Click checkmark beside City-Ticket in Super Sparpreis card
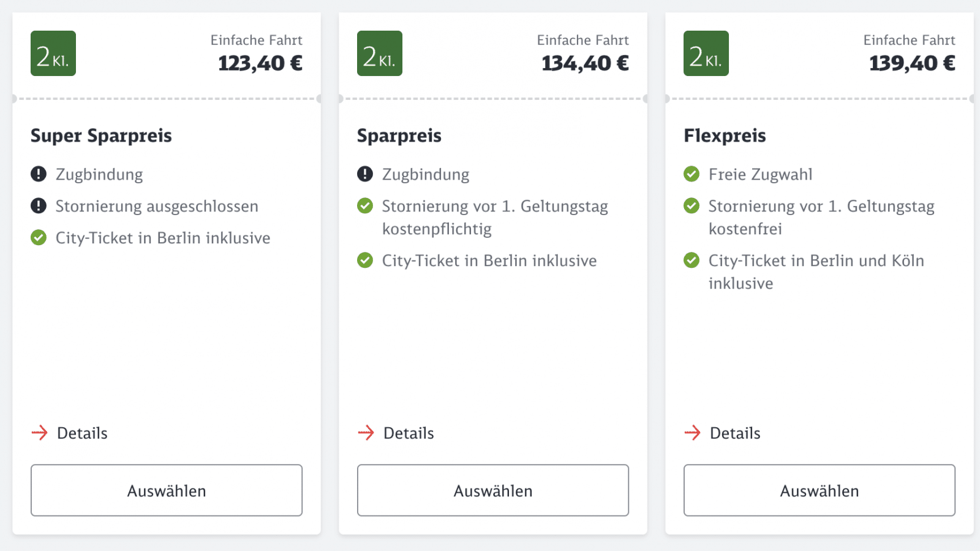Viewport: 980px width, 551px height. tap(39, 238)
